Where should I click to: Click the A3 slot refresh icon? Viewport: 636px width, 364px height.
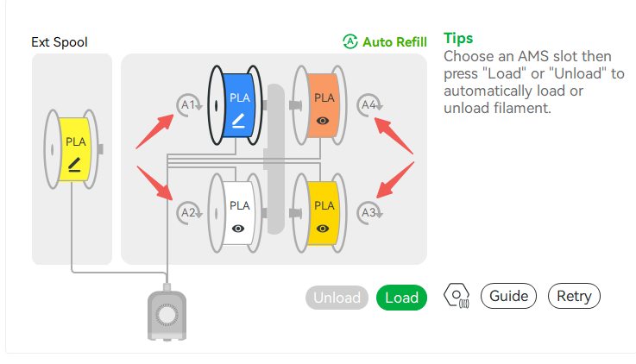pyautogui.click(x=370, y=212)
